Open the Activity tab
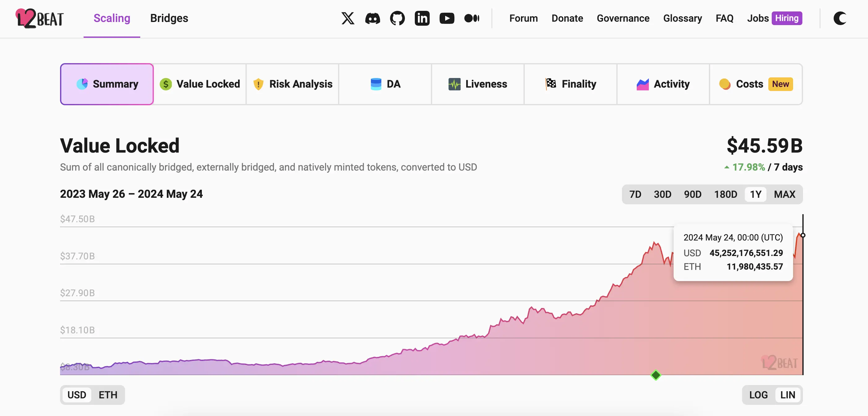This screenshot has height=416, width=868. pyautogui.click(x=663, y=84)
